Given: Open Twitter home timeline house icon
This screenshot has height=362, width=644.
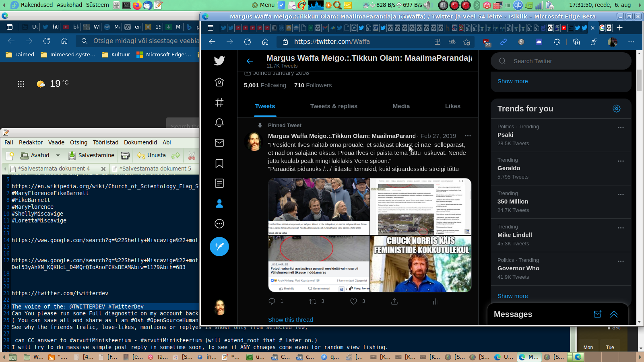Looking at the screenshot, I should click(x=219, y=82).
